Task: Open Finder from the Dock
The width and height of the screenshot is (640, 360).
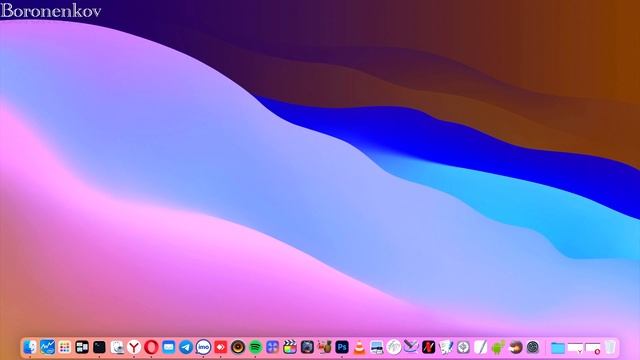Action: click(x=30, y=347)
